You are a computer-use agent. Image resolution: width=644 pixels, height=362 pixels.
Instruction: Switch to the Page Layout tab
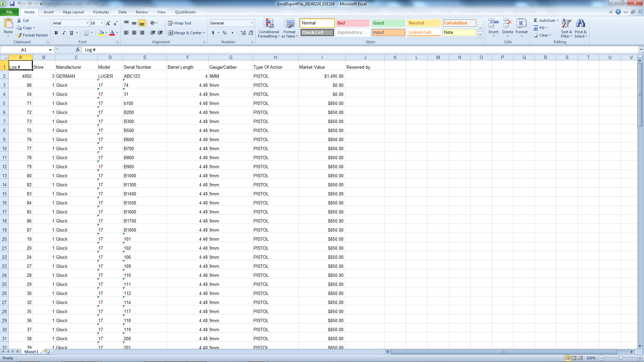pos(73,12)
